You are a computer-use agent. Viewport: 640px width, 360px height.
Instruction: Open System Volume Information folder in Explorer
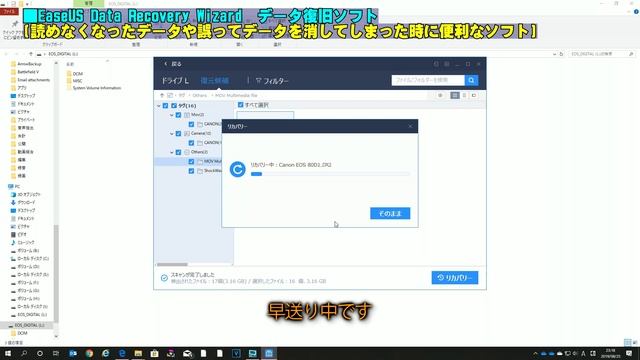pos(94,88)
